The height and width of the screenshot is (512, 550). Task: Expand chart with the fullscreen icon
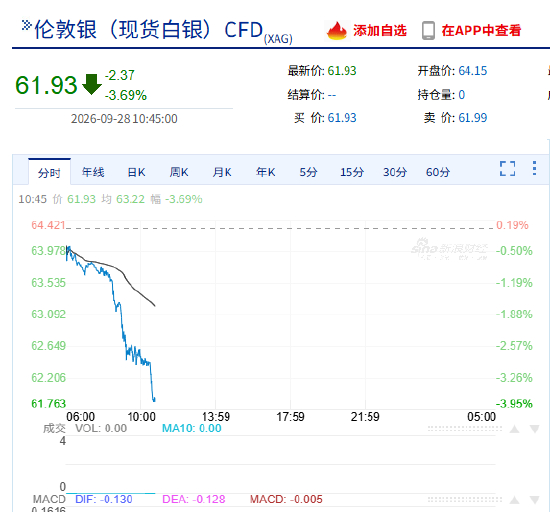[508, 169]
